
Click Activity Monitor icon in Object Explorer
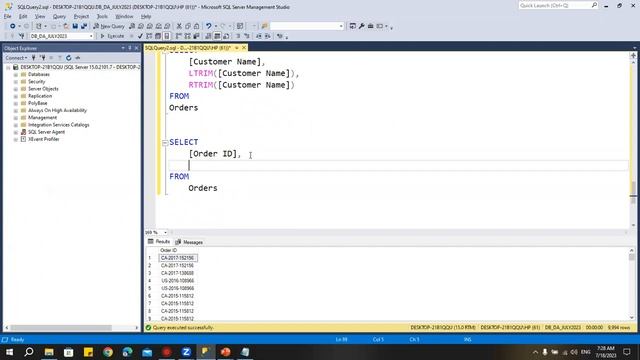[x=78, y=58]
